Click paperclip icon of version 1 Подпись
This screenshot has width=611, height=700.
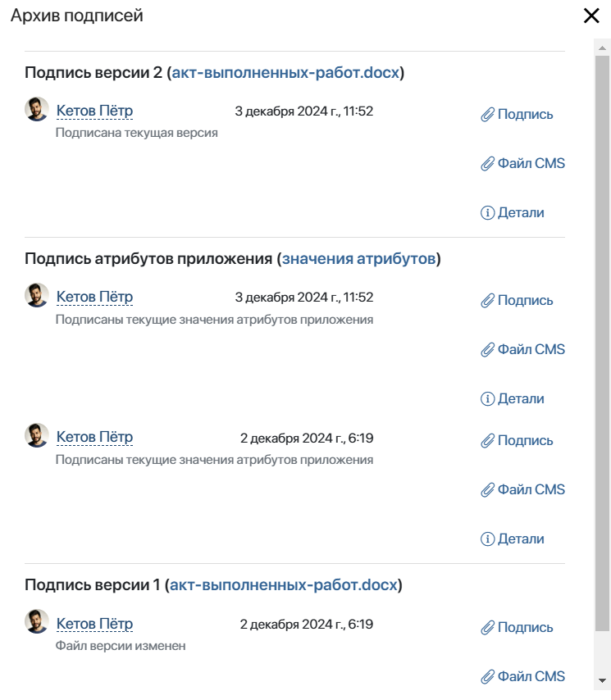(x=487, y=628)
